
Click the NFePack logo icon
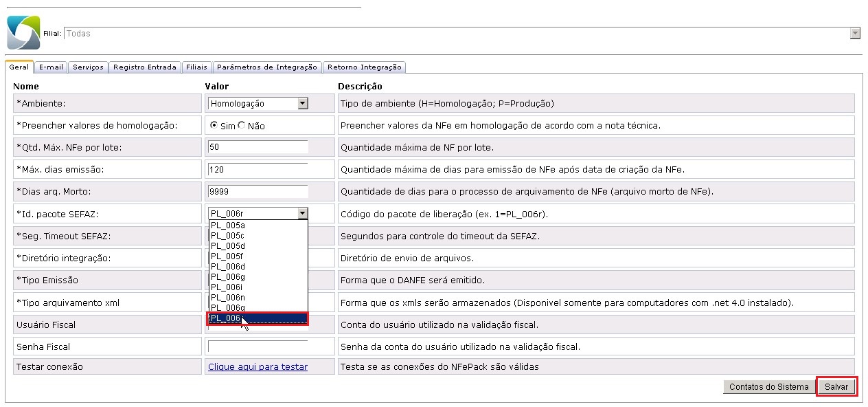23,33
